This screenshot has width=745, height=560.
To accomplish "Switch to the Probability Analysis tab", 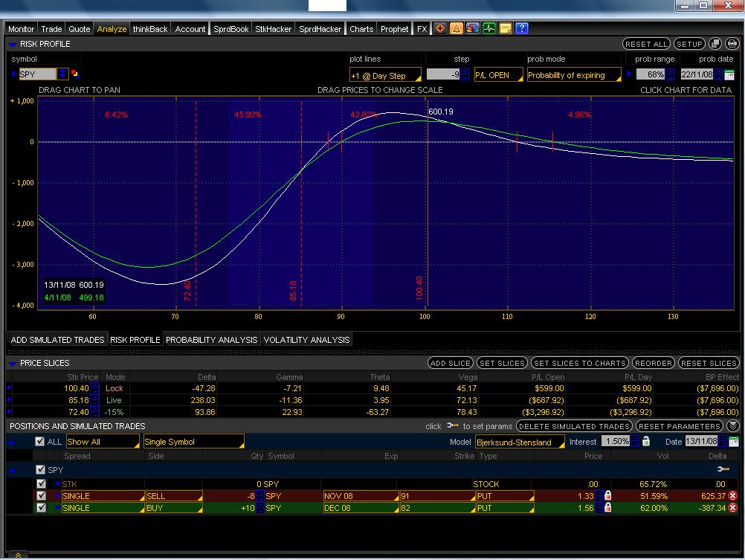I will pos(211,340).
